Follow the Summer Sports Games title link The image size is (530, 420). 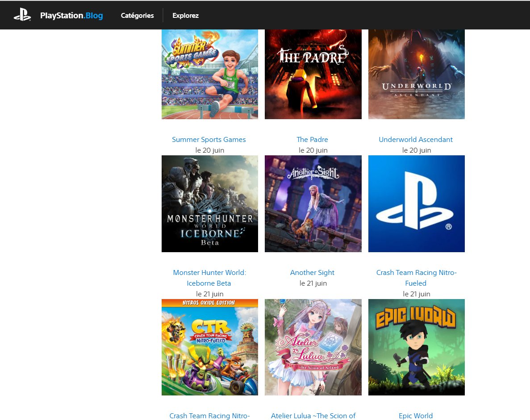(x=209, y=140)
